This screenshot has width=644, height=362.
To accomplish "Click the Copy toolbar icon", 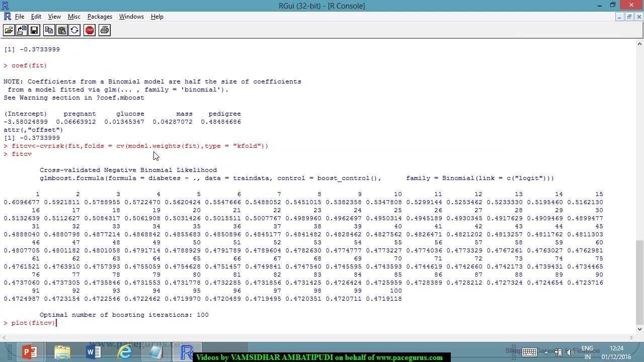I will pyautogui.click(x=49, y=30).
